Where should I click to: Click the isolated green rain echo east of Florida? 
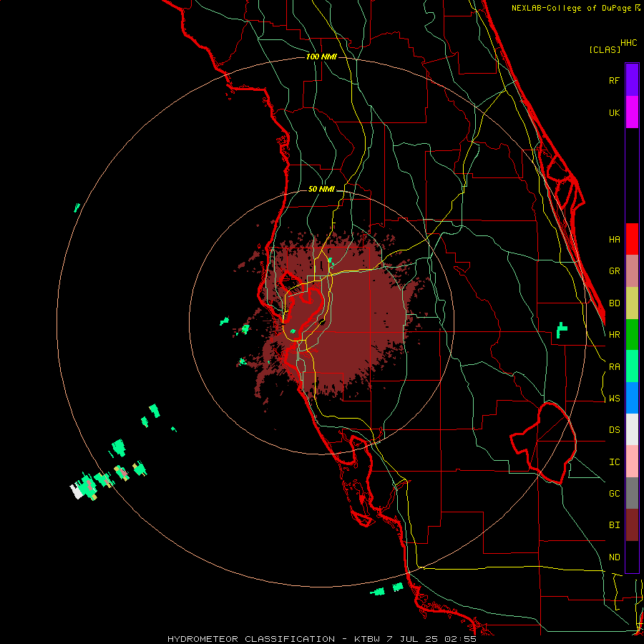[562, 330]
